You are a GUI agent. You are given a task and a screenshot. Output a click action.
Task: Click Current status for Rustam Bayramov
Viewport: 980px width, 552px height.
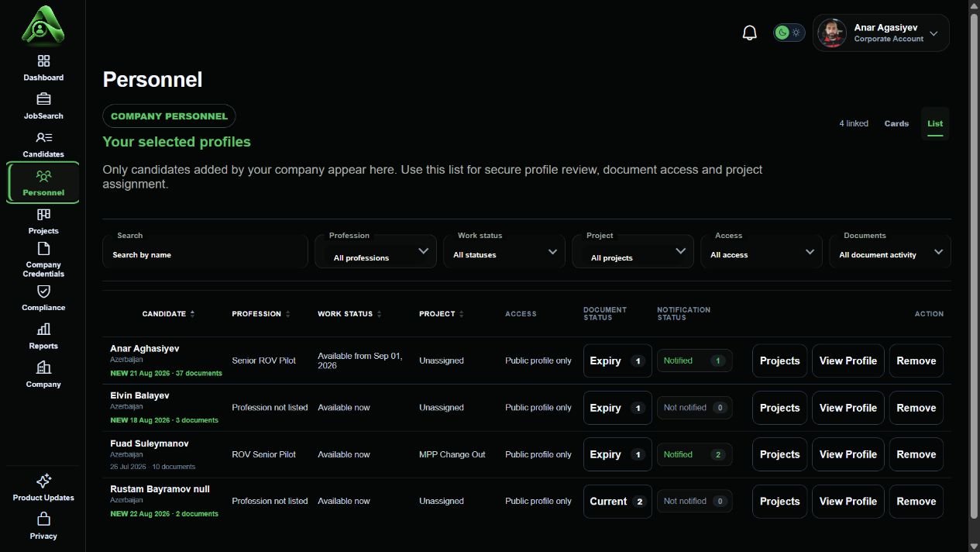[617, 502]
